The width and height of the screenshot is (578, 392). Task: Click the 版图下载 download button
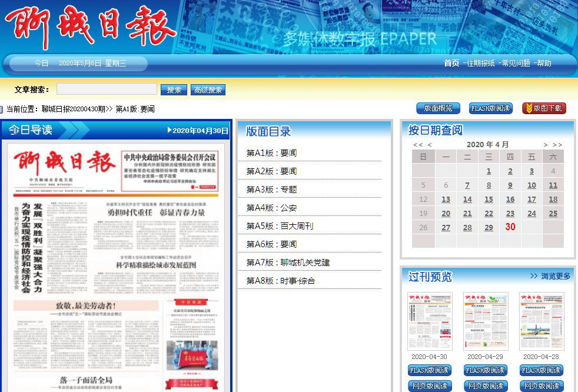click(544, 108)
